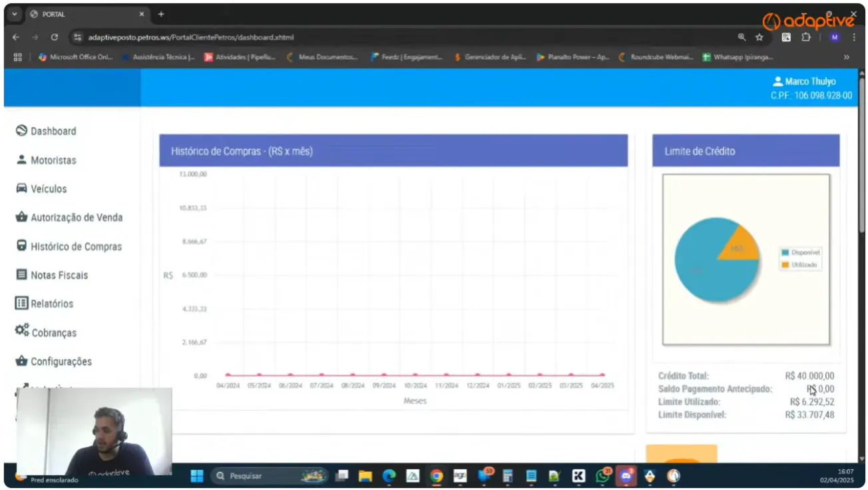
Task: Open Motoristas in the sidebar
Action: pyautogui.click(x=46, y=160)
